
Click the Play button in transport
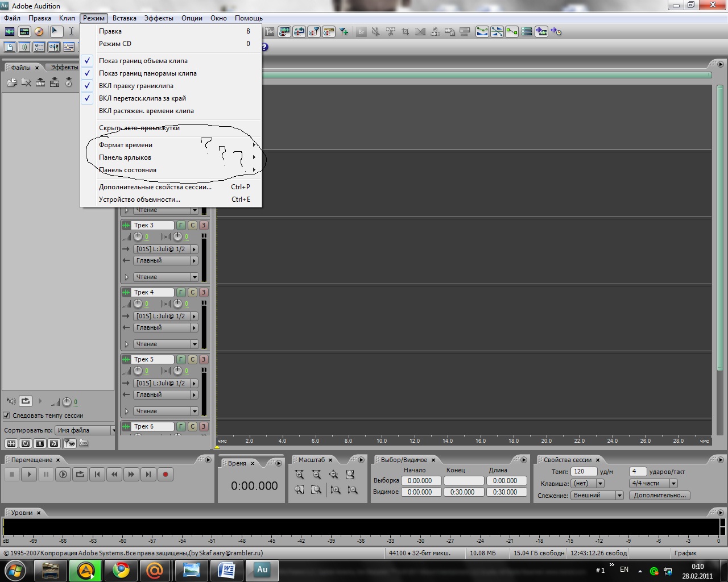pyautogui.click(x=29, y=475)
